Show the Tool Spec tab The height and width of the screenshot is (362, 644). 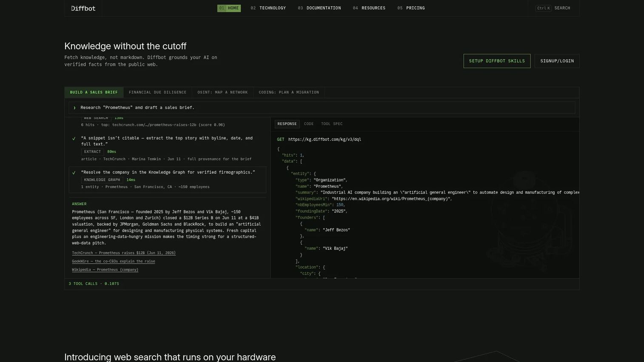pyautogui.click(x=332, y=124)
